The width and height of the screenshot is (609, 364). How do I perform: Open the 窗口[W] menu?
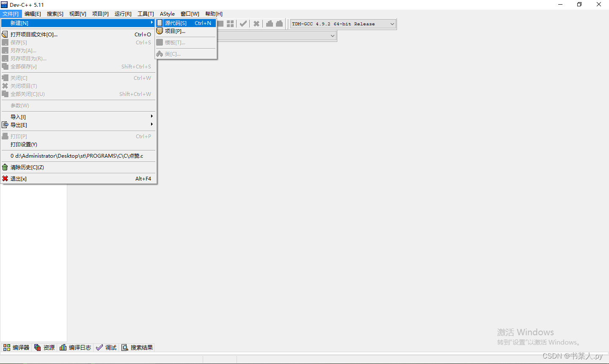point(190,14)
